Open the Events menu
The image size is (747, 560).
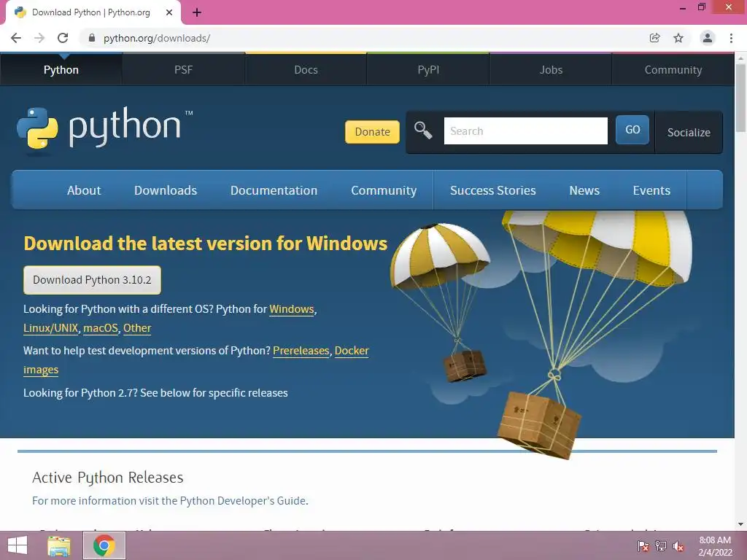tap(651, 190)
